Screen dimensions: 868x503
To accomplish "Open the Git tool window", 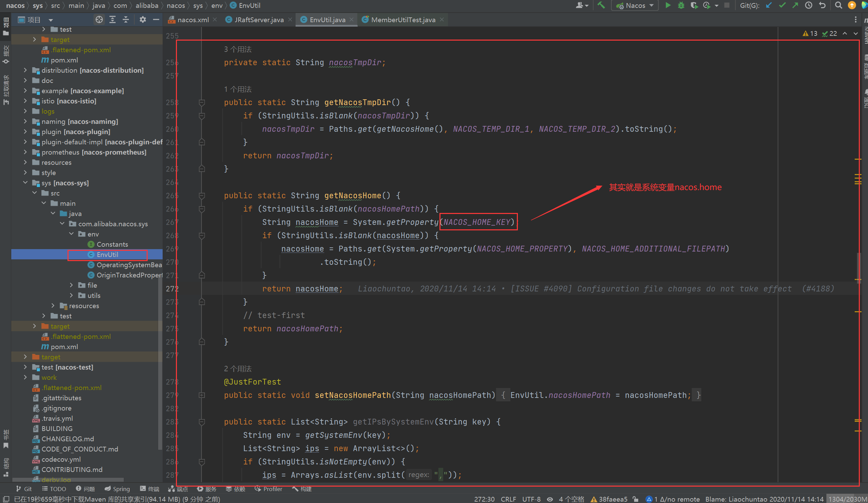I will point(24,489).
